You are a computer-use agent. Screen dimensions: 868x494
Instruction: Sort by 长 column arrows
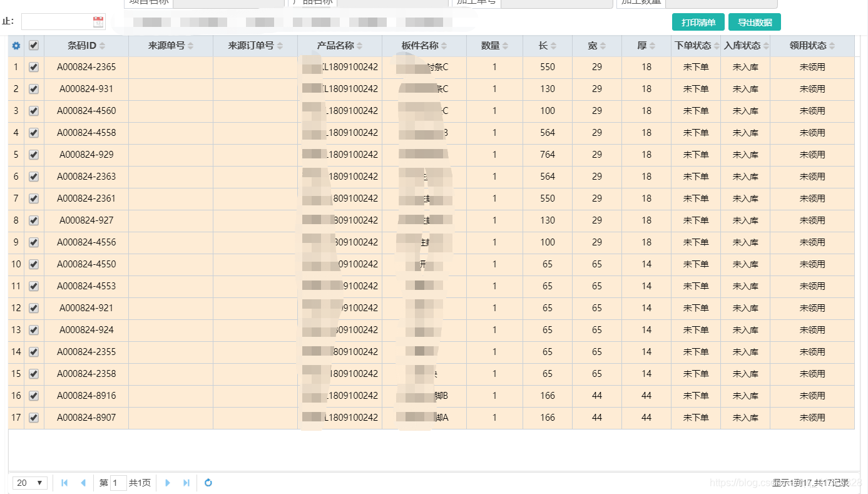click(553, 46)
